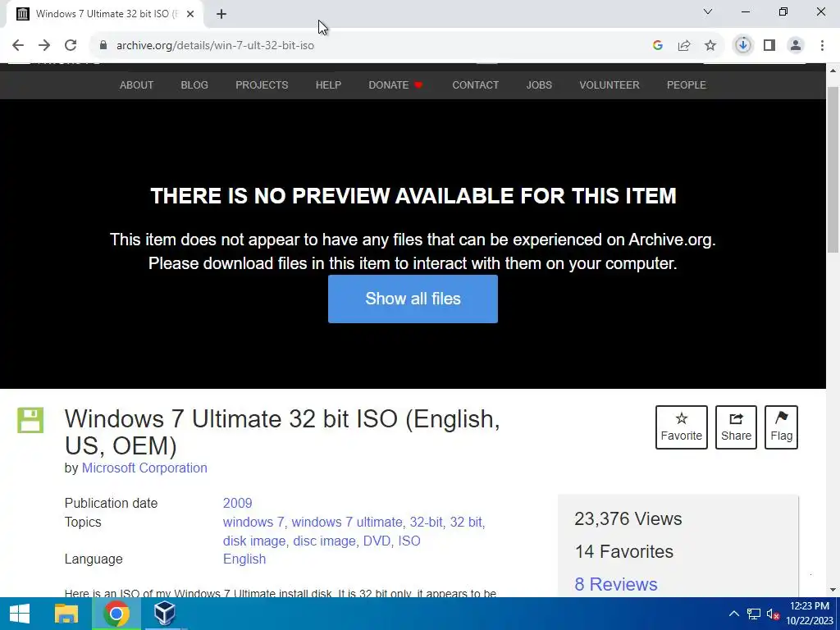Viewport: 840px width, 630px height.
Task: Bookmark this page with the star icon
Action: click(x=710, y=46)
